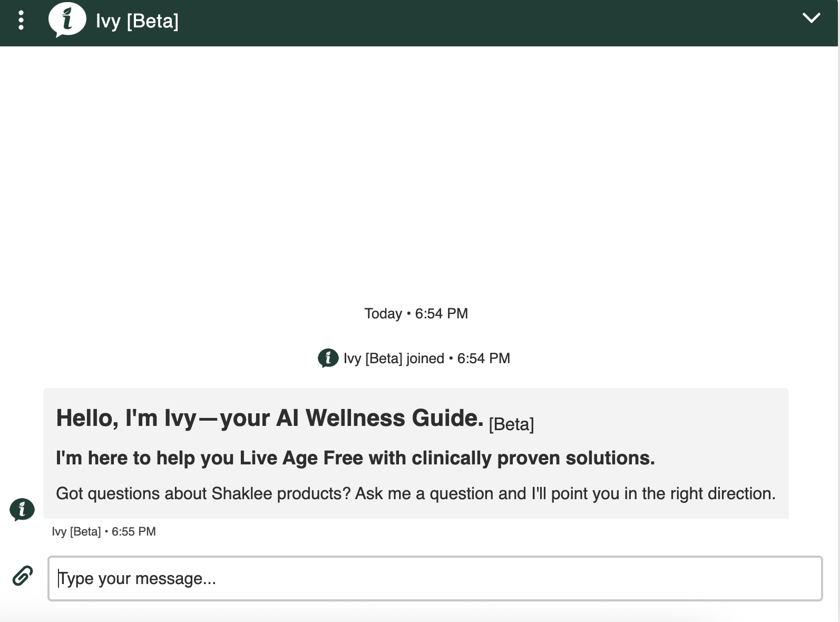This screenshot has width=840, height=622.
Task: Collapse the chat using the down chevron
Action: click(x=811, y=18)
